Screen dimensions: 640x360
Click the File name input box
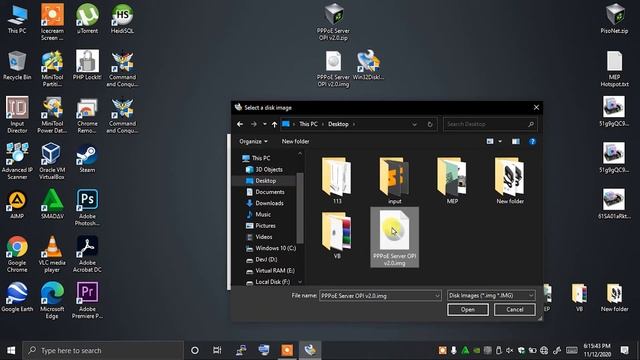(x=376, y=296)
